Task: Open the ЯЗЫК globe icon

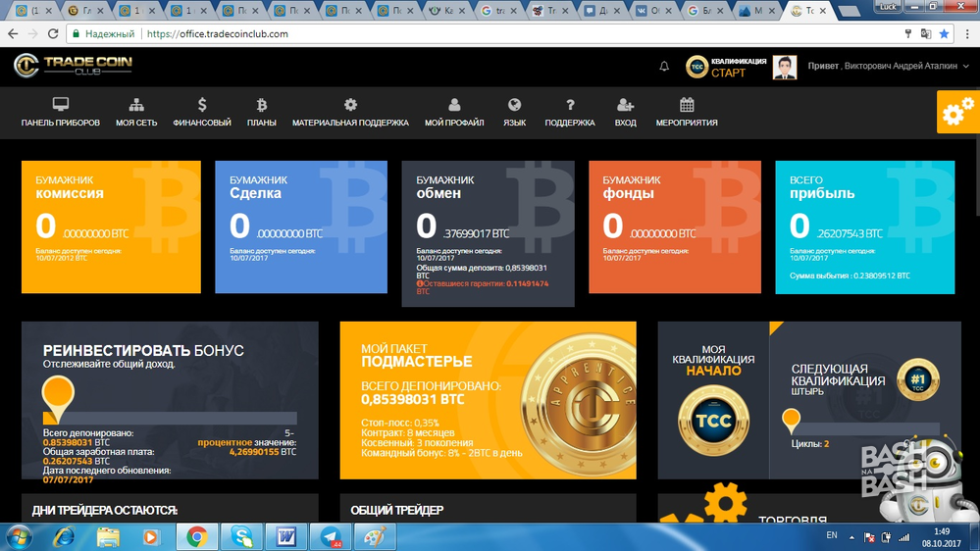Action: pyautogui.click(x=514, y=104)
